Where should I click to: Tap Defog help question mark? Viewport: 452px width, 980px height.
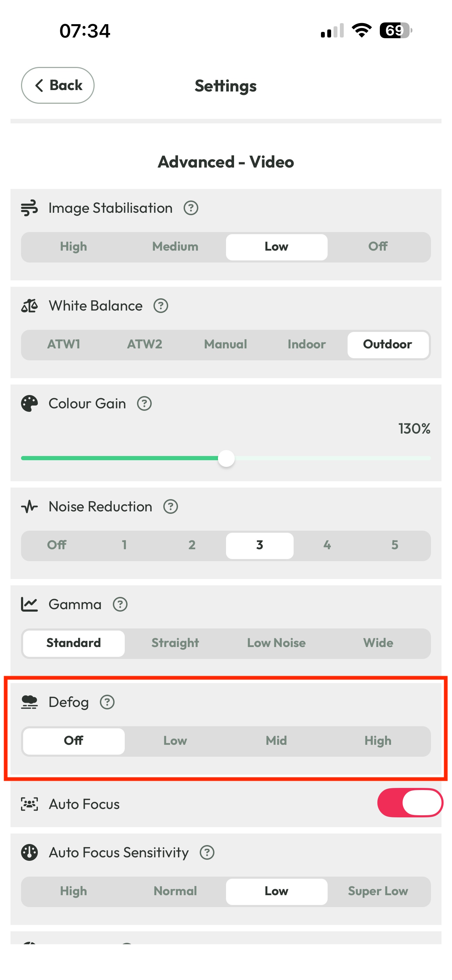pyautogui.click(x=107, y=702)
